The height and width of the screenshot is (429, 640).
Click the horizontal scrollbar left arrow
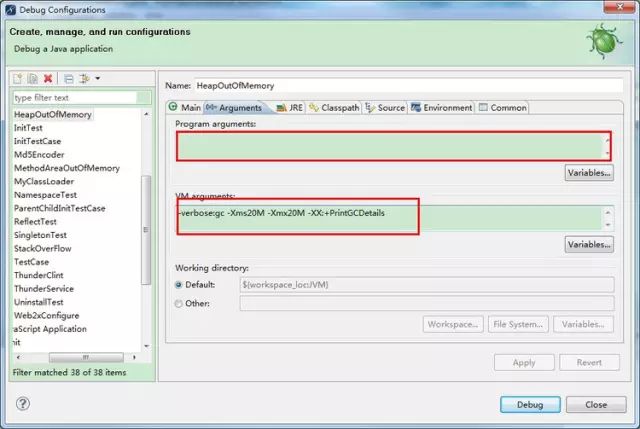click(18, 357)
